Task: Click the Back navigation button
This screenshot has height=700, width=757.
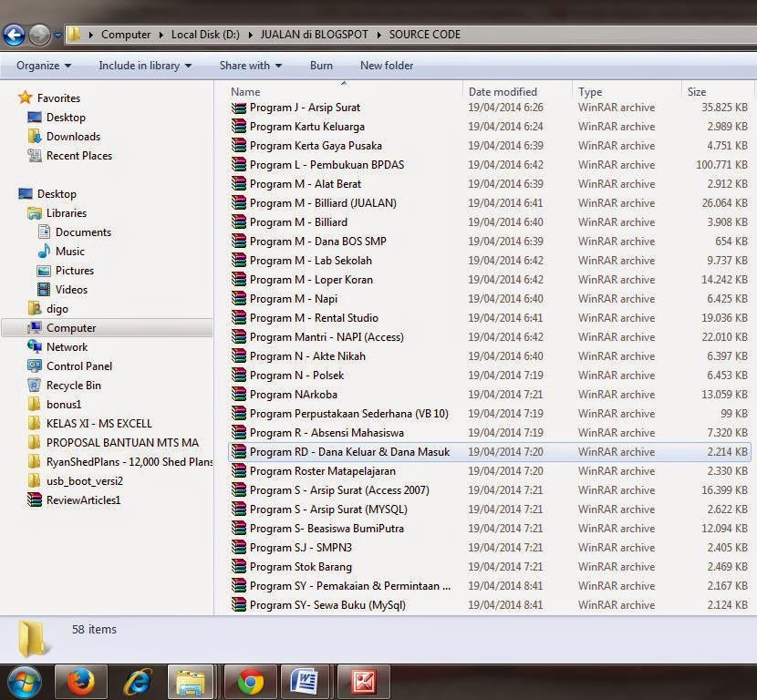Action: [16, 34]
